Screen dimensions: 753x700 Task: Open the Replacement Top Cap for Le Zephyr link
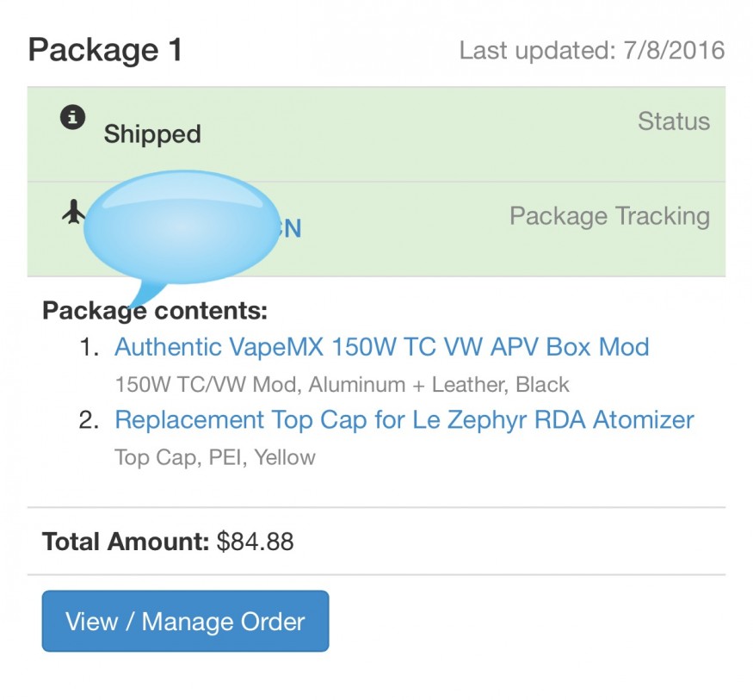click(x=404, y=420)
